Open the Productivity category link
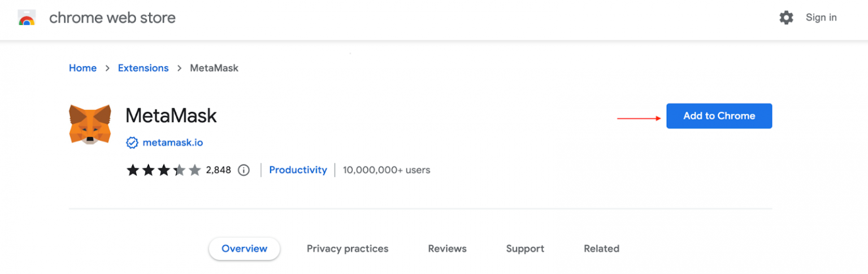 click(298, 169)
